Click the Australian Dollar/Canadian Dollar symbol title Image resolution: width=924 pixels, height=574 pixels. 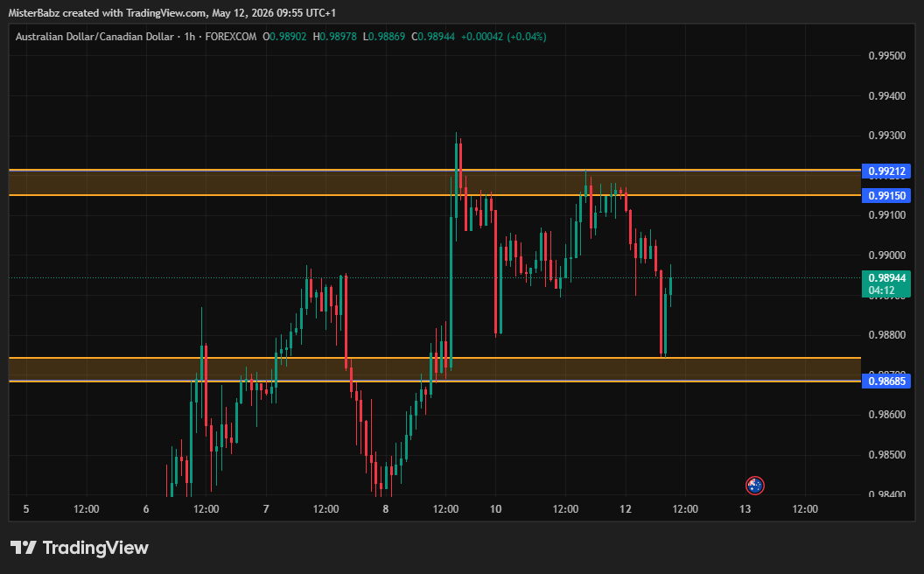pyautogui.click(x=94, y=37)
